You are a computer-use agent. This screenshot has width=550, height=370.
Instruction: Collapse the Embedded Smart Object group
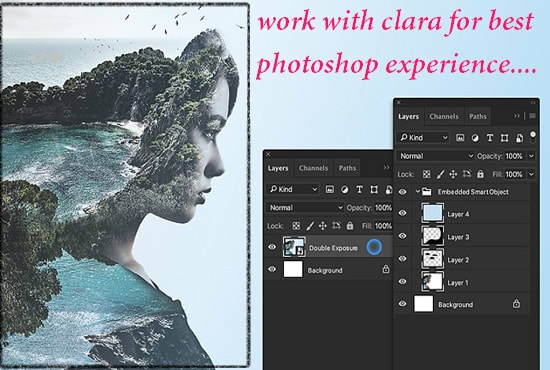tap(417, 191)
